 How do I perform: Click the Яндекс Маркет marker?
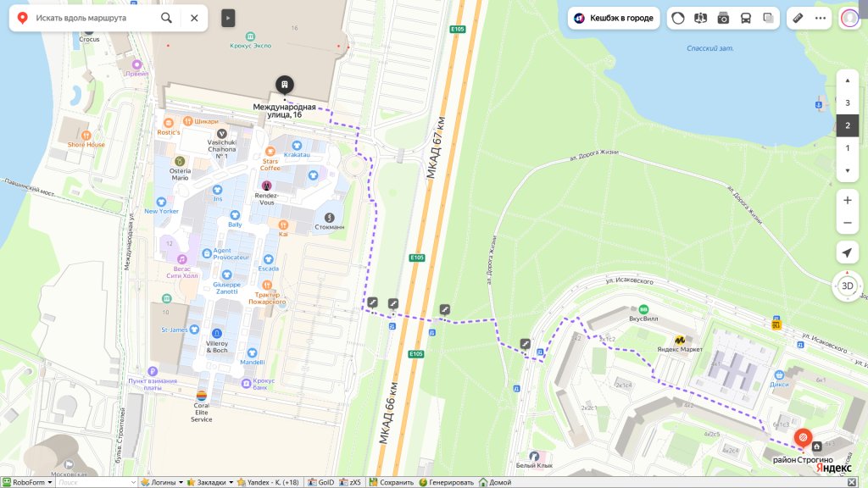coord(680,340)
